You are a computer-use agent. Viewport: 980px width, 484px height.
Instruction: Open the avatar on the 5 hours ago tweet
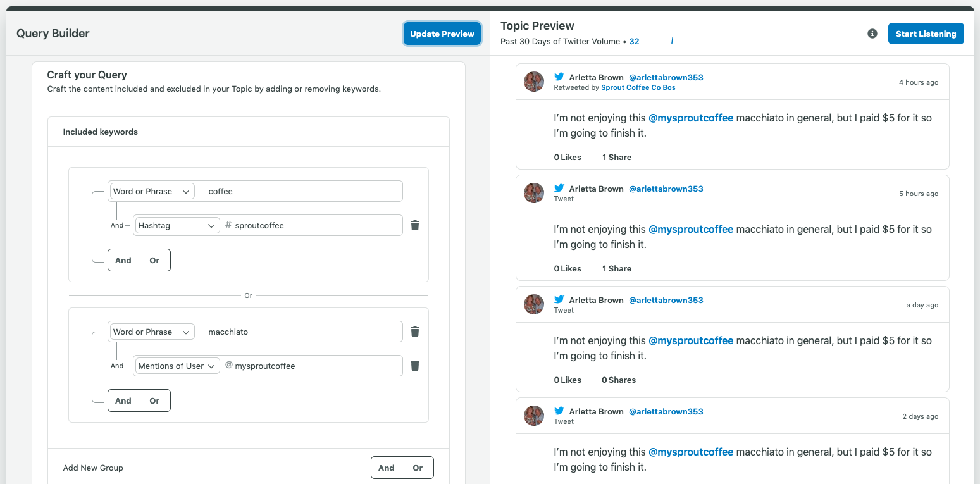(534, 193)
